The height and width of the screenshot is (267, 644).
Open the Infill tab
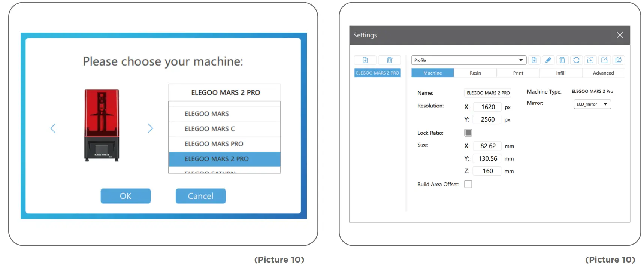point(561,73)
